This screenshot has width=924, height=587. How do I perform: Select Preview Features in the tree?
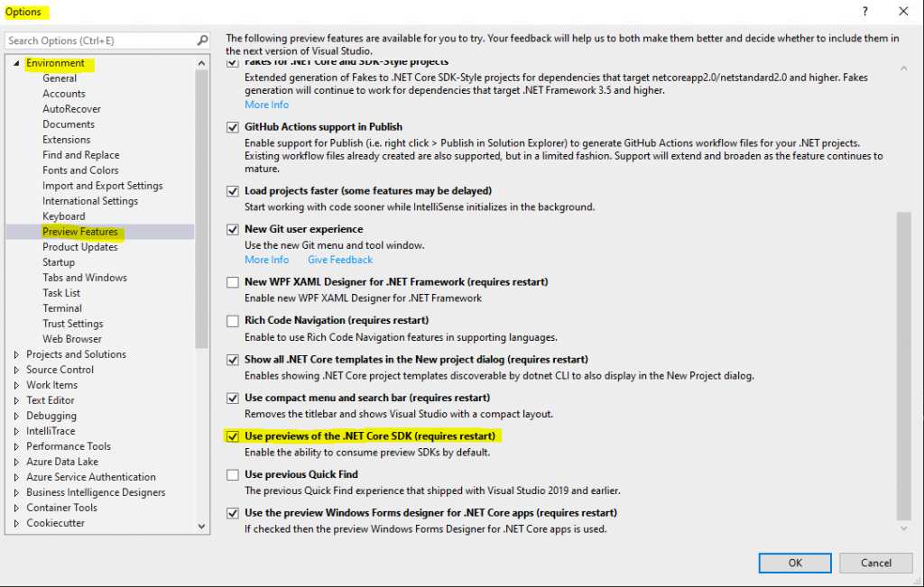[80, 232]
